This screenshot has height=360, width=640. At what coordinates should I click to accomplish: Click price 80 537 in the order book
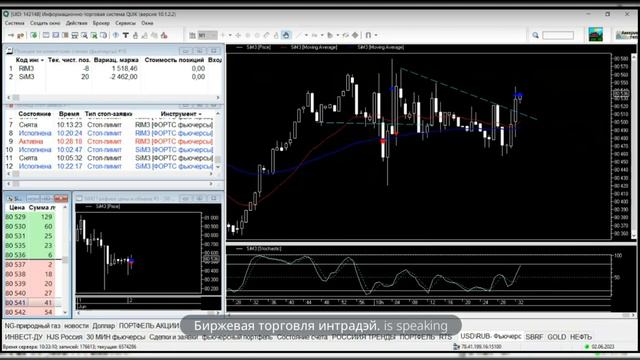[x=16, y=264]
